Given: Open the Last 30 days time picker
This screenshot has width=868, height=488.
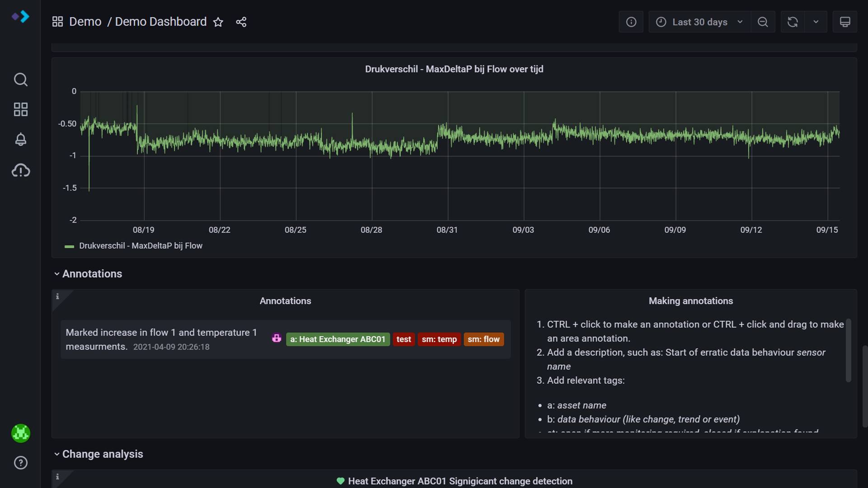Looking at the screenshot, I should point(699,22).
